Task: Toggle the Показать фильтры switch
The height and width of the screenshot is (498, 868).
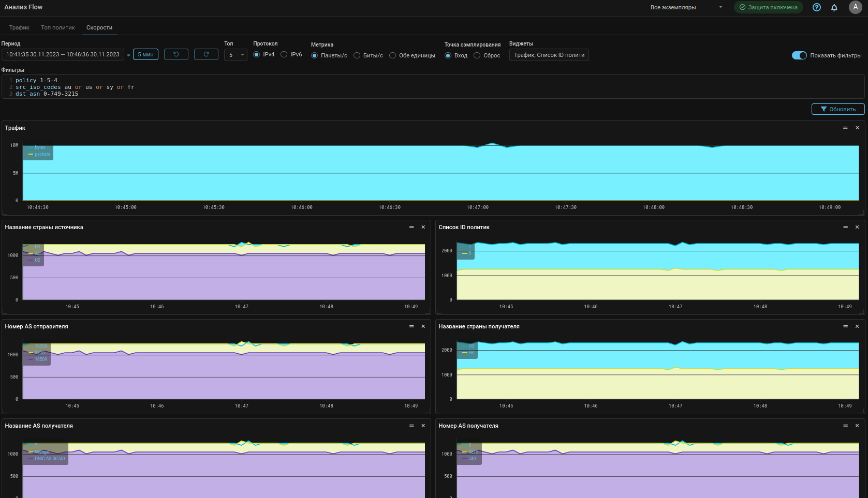Action: pos(799,55)
